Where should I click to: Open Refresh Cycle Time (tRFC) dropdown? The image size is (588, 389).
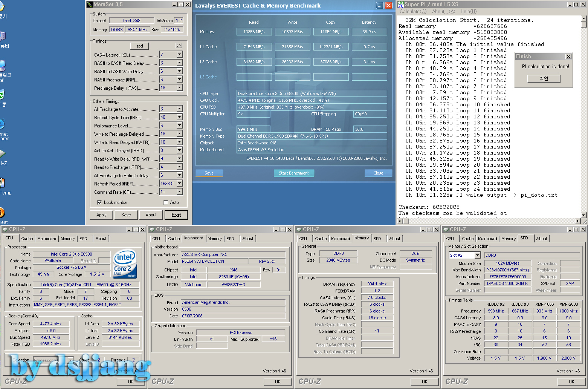[179, 117]
